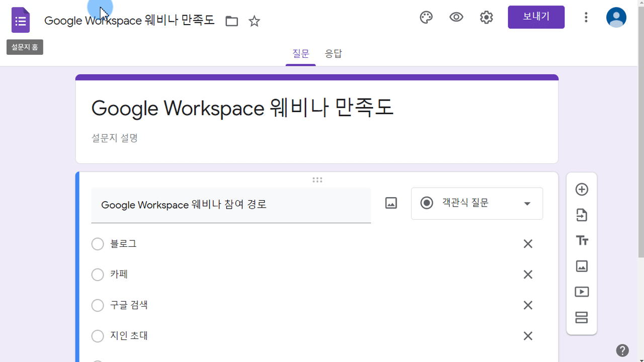Viewport: 644px width, 362px height.
Task: Remove the 카페 option
Action: tap(528, 275)
